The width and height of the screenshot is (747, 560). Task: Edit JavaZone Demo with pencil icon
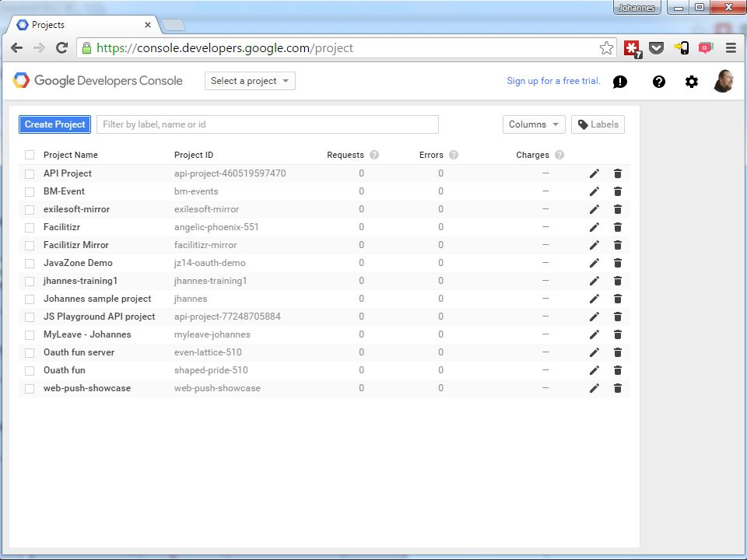coord(594,263)
